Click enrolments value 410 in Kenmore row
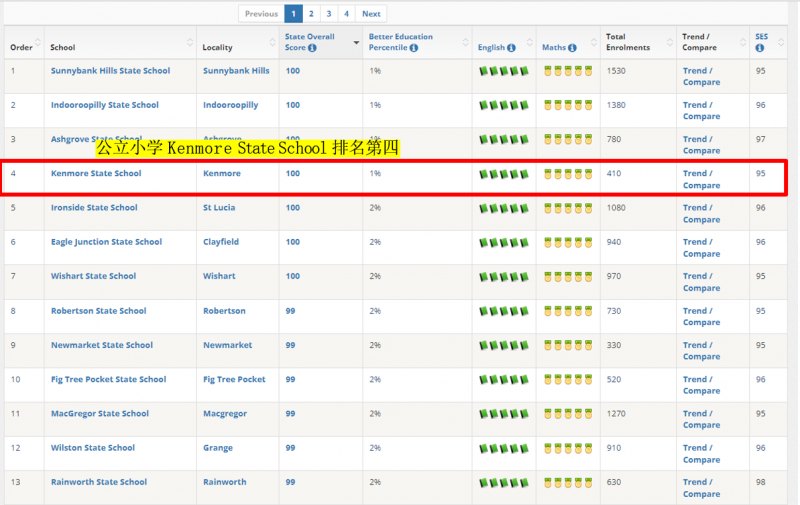This screenshot has width=800, height=505. [x=614, y=173]
